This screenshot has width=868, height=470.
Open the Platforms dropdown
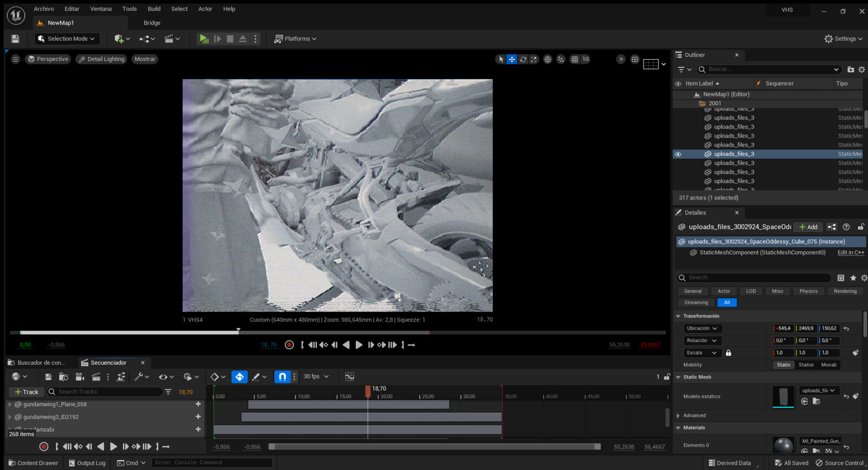(295, 38)
